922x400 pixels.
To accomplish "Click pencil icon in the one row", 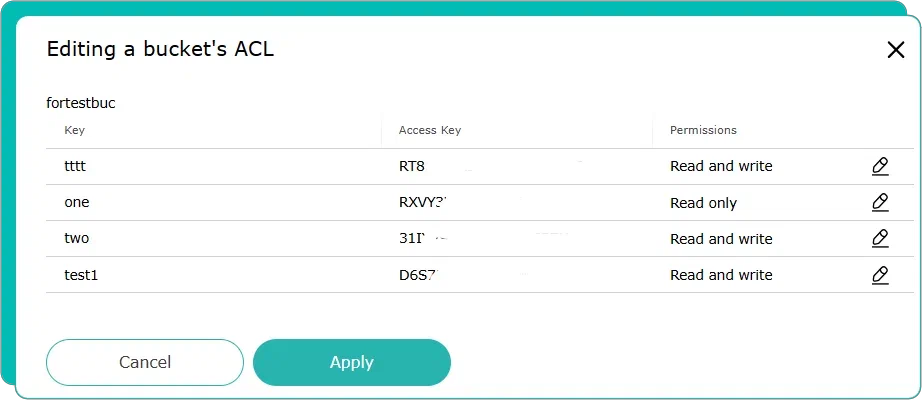I will pyautogui.click(x=880, y=202).
